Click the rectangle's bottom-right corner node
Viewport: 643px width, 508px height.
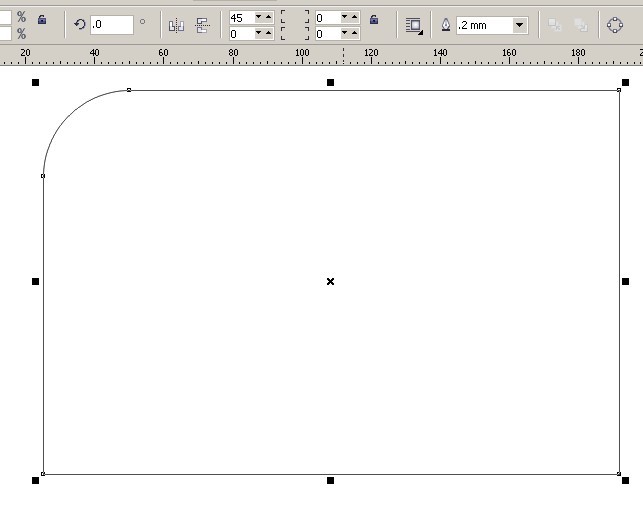pos(619,474)
